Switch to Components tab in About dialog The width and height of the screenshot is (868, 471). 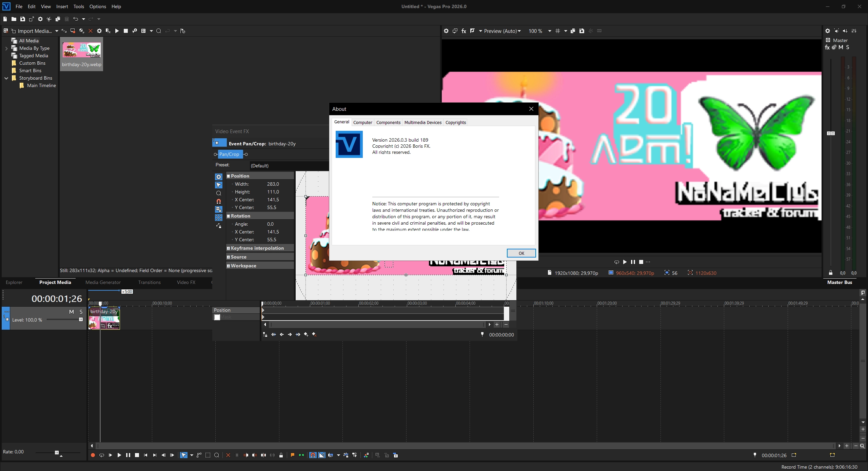pyautogui.click(x=388, y=122)
